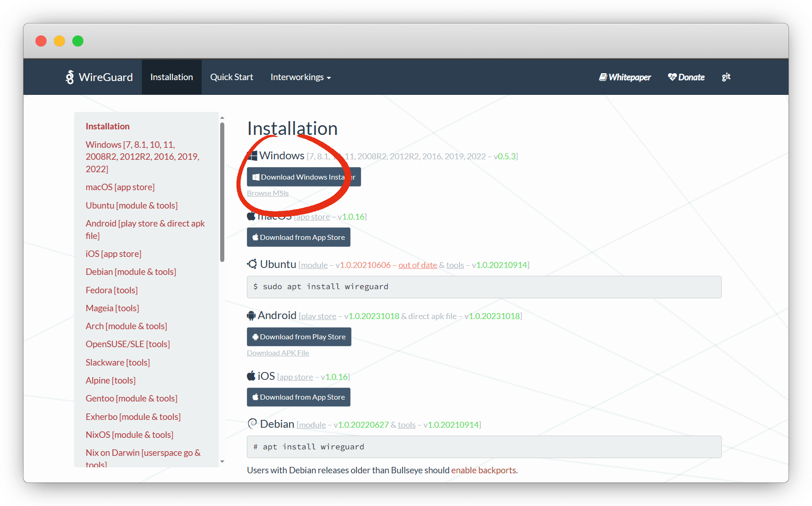Open the Whitepaper link in navbar
Image resolution: width=812 pixels, height=506 pixels.
tap(625, 77)
